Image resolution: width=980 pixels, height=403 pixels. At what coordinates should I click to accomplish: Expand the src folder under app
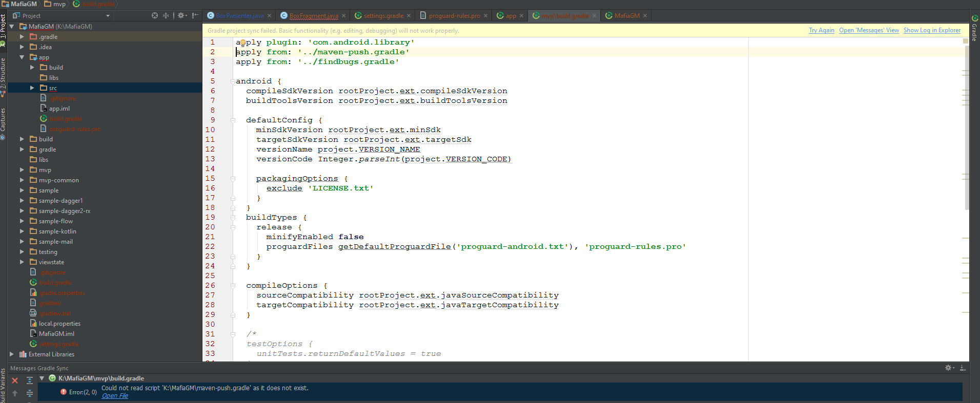coord(32,88)
